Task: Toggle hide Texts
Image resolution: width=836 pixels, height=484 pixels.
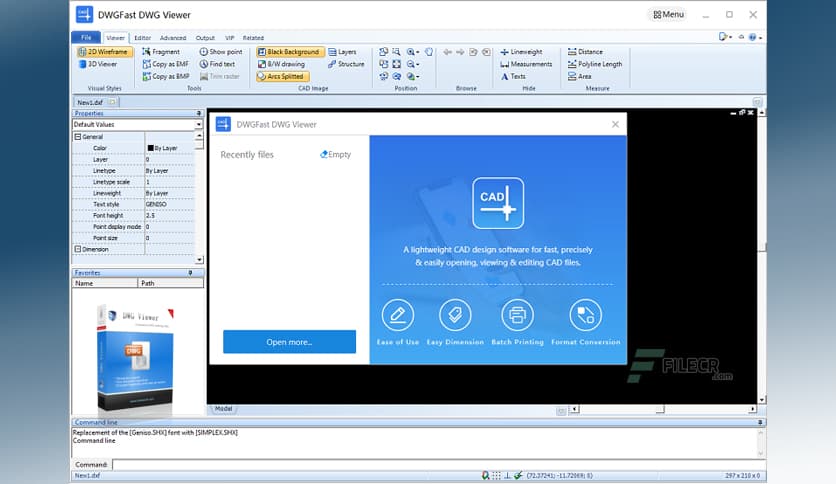Action: coord(513,76)
